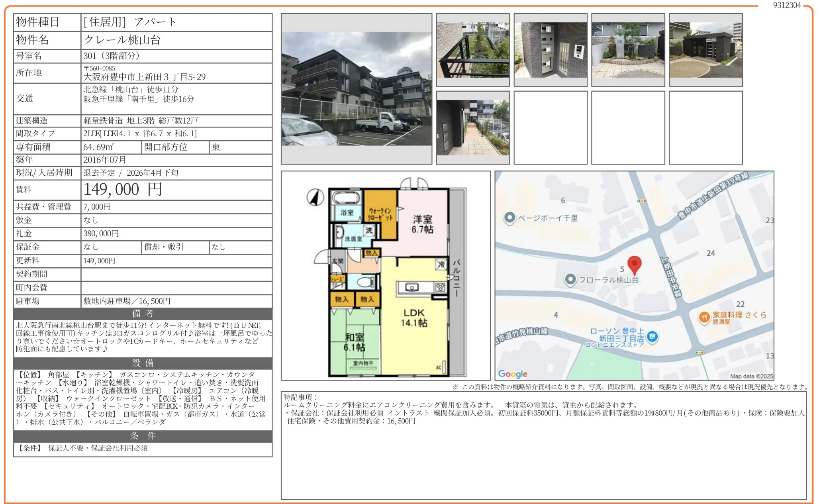Click the 家庭料理 さくら restaurant icon
This screenshot has height=504, width=819.
(704, 317)
